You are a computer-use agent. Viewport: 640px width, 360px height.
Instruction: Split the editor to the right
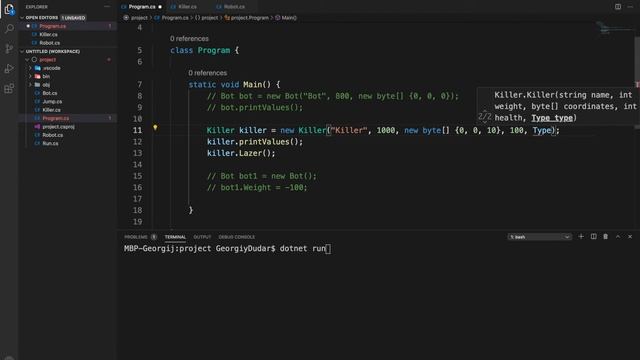[x=618, y=7]
